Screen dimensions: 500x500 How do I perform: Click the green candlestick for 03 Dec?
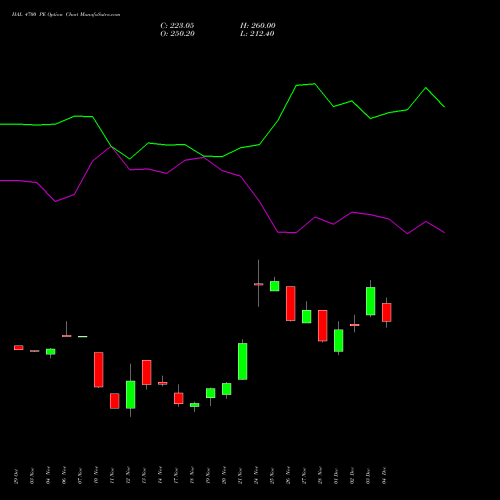coord(371,301)
